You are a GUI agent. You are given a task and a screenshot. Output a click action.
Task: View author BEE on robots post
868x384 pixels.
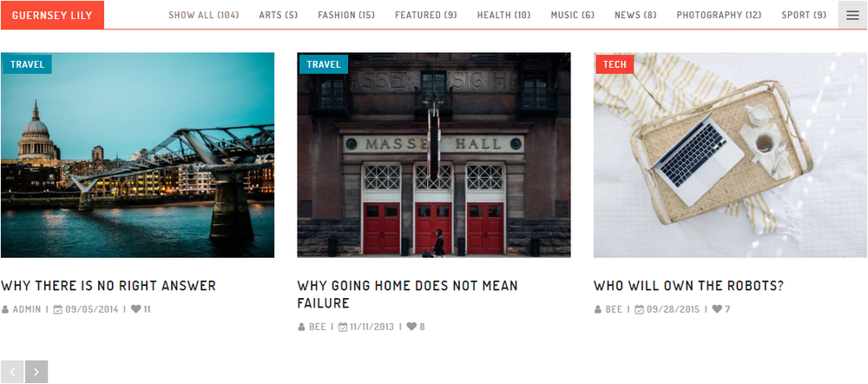[614, 309]
